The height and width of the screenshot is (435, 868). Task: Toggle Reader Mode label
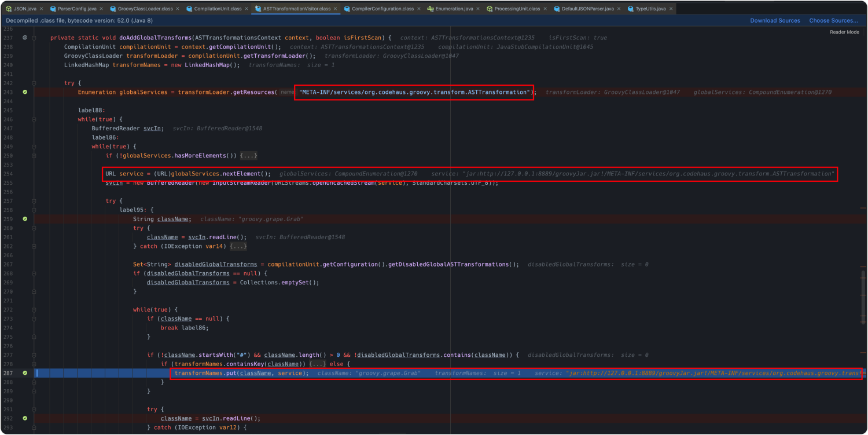pos(844,32)
